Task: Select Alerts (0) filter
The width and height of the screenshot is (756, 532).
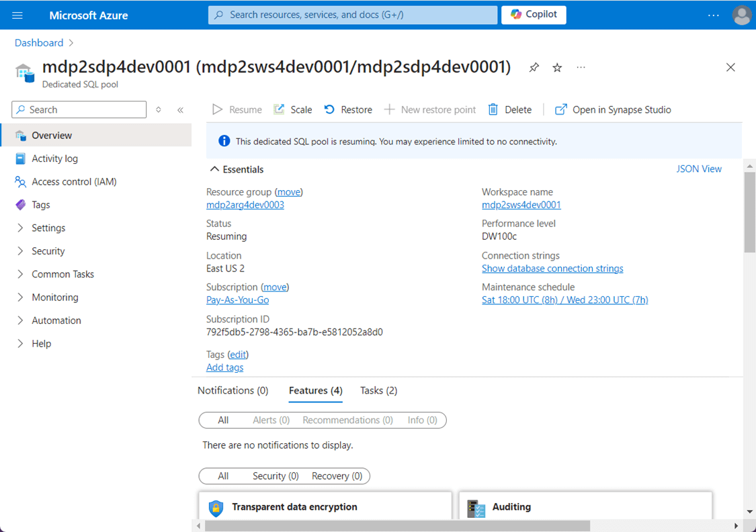Action: coord(271,420)
